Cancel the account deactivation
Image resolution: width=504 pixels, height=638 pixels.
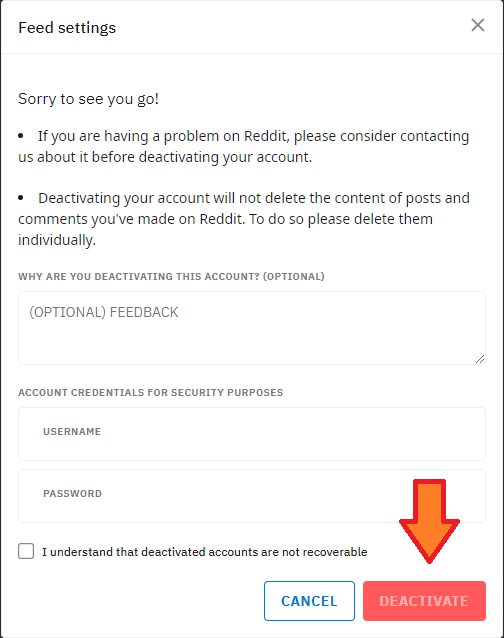tap(309, 601)
